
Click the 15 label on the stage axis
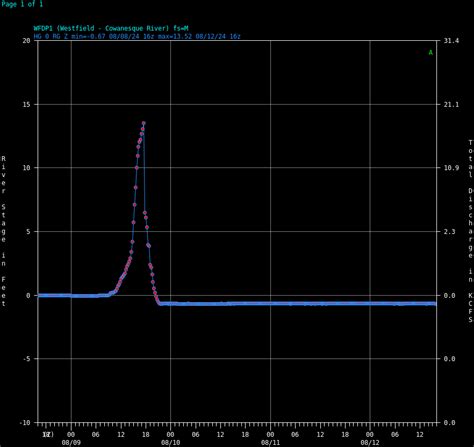(26, 104)
